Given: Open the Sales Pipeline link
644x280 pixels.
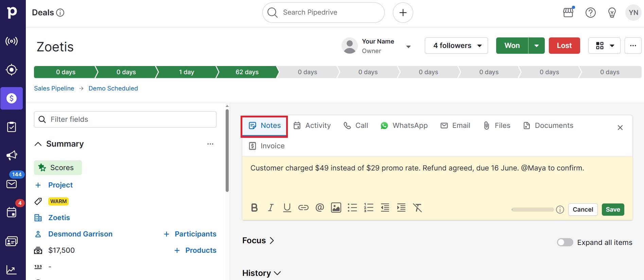Looking at the screenshot, I should (x=54, y=88).
